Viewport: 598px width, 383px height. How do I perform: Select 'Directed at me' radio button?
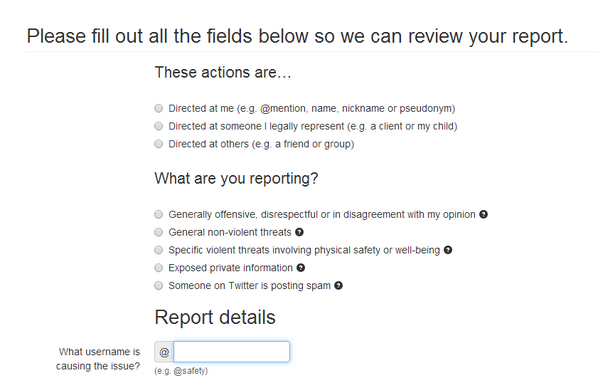pos(158,108)
